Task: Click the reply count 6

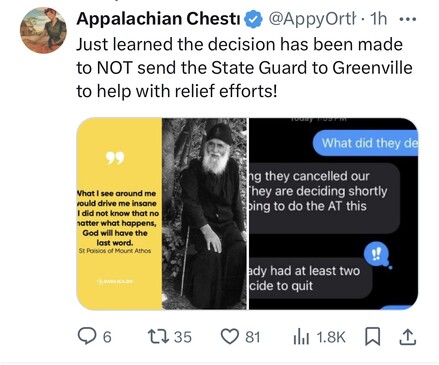Action: [107, 337]
